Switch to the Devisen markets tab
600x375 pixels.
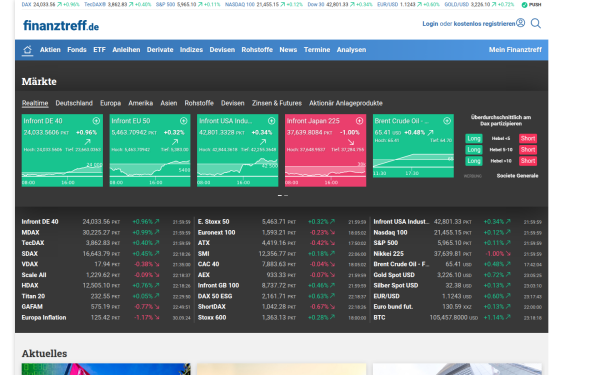click(x=233, y=103)
